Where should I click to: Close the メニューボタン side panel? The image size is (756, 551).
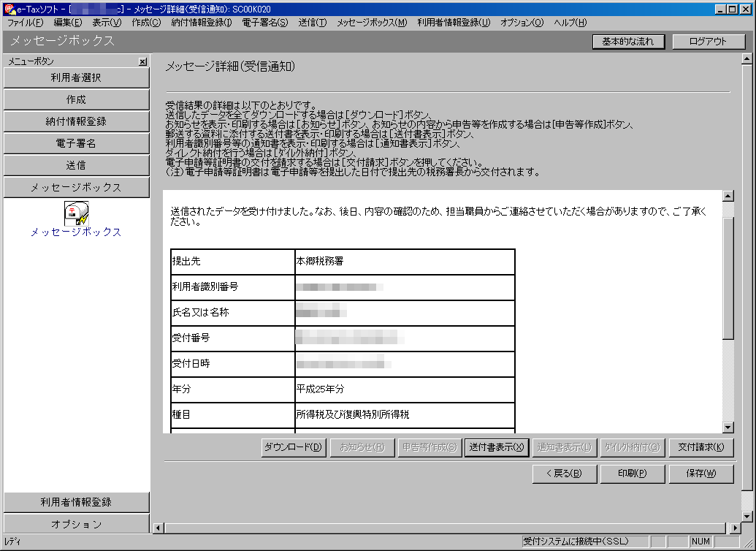point(142,62)
